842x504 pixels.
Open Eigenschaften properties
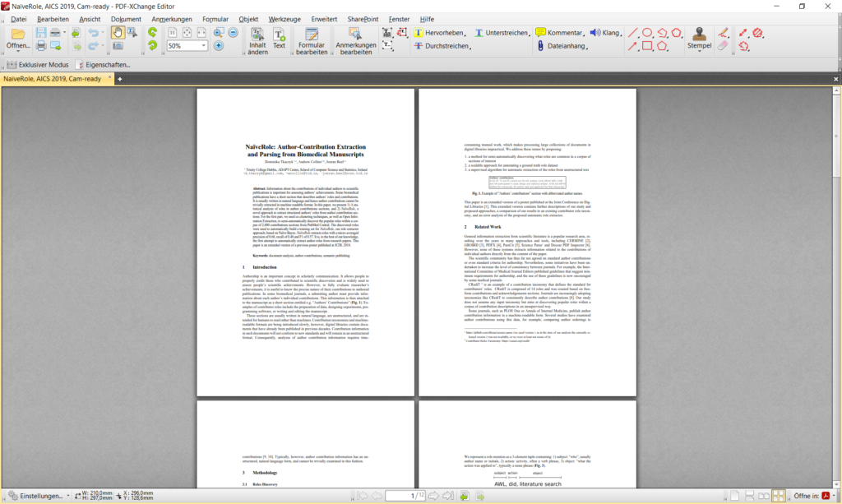click(x=103, y=65)
